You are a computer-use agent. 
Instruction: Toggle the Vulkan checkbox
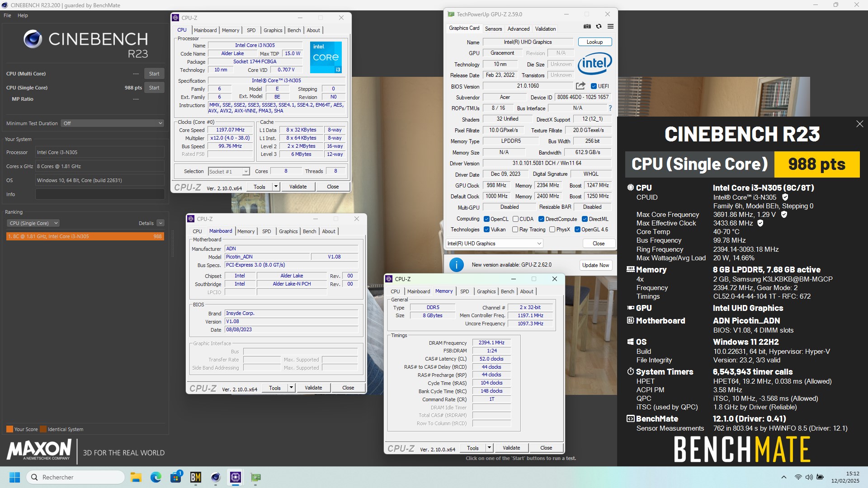click(x=486, y=230)
